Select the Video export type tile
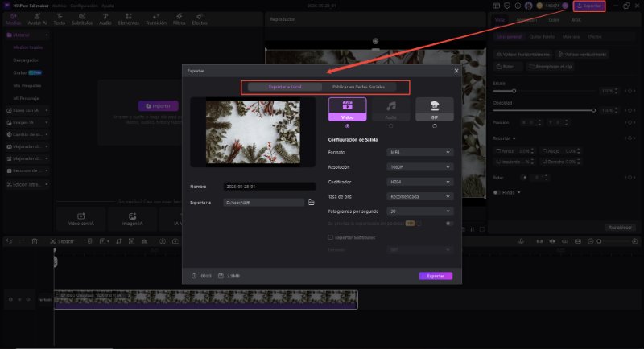 tap(348, 109)
